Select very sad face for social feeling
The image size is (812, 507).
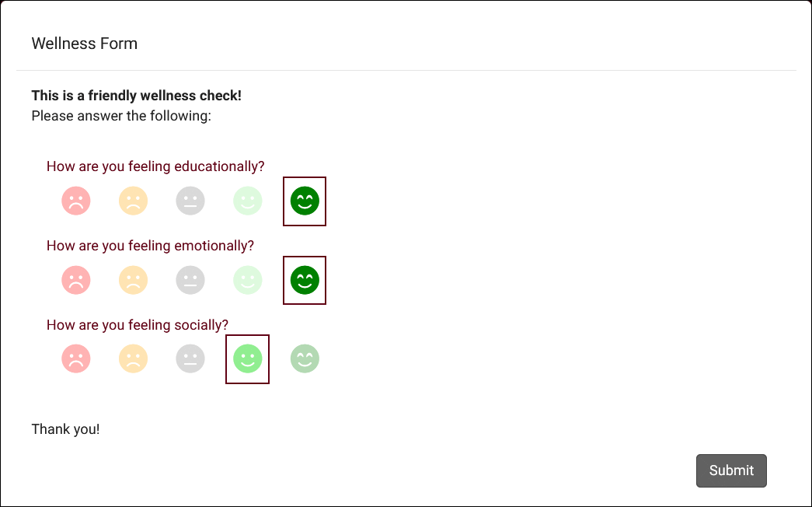[76, 359]
